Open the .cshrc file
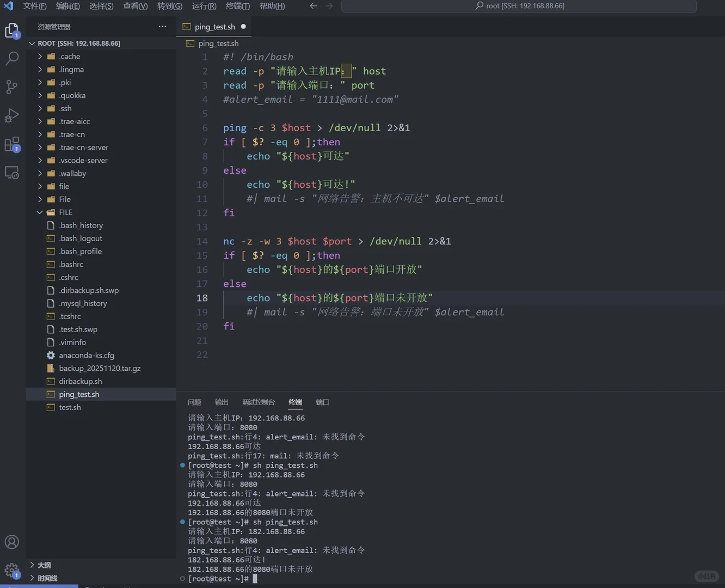 pyautogui.click(x=101, y=278)
